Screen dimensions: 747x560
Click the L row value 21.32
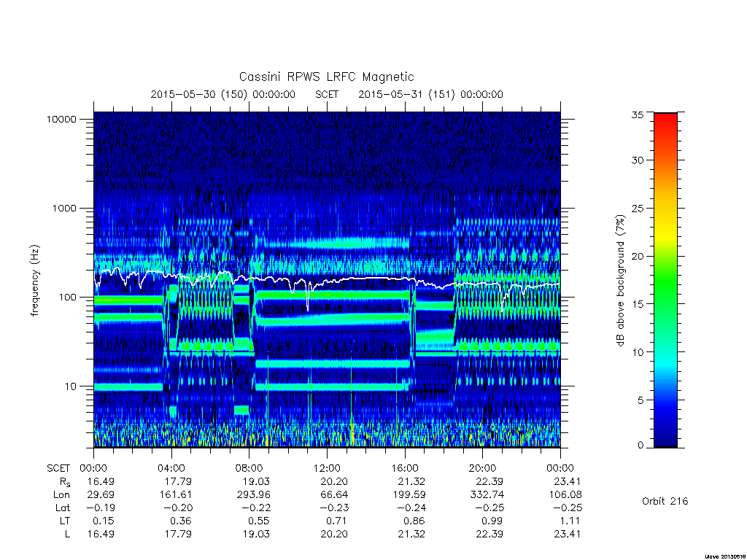coord(411,534)
